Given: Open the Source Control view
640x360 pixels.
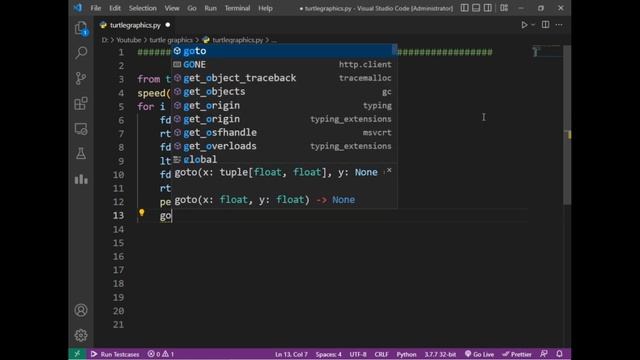Looking at the screenshot, I should [x=81, y=78].
